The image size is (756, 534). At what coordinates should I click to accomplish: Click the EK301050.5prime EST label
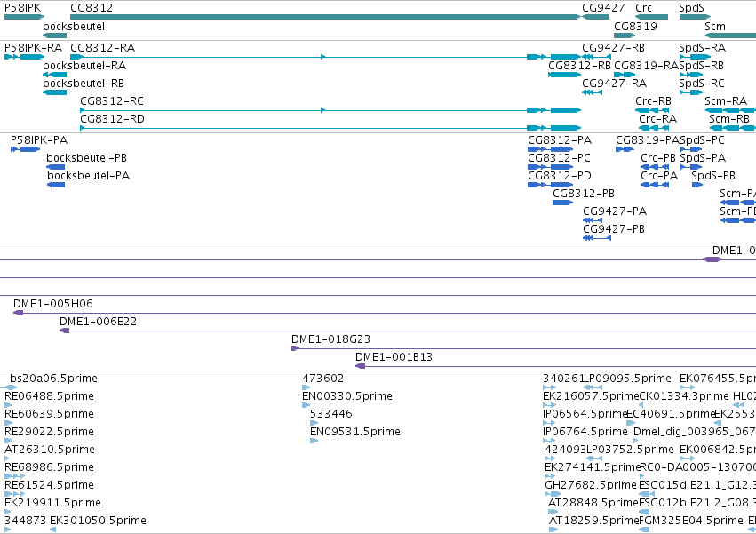(x=98, y=522)
